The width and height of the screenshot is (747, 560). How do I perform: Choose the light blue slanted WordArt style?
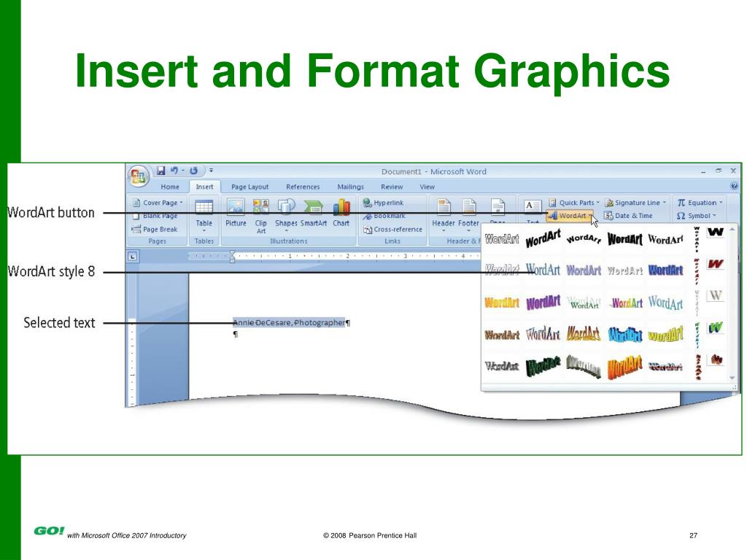point(665,303)
